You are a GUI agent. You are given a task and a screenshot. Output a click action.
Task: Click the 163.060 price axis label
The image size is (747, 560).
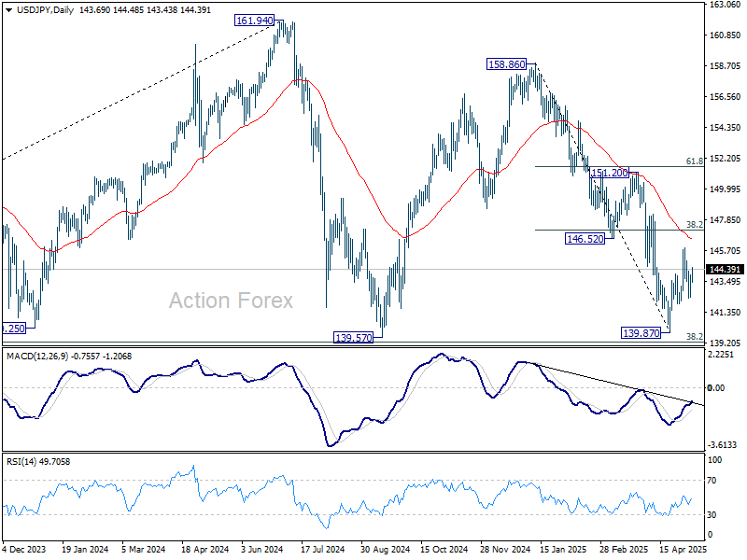tap(725, 6)
